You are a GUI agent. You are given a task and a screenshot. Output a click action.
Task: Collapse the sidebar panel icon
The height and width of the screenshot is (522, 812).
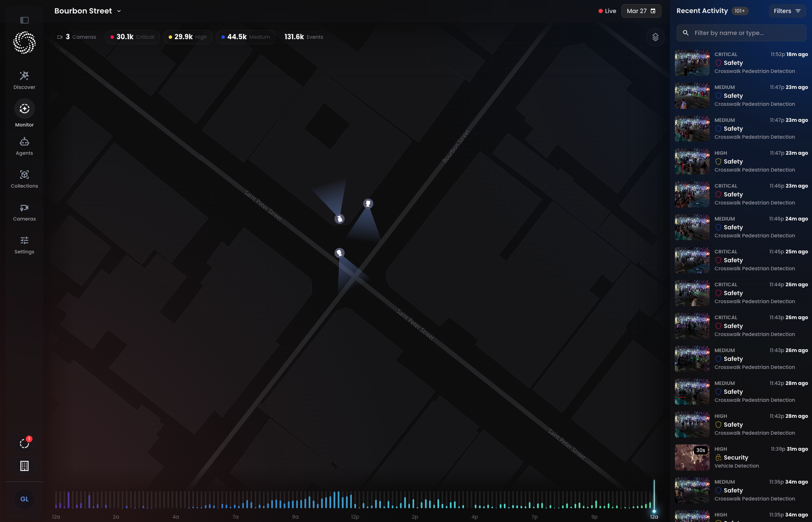(x=24, y=20)
